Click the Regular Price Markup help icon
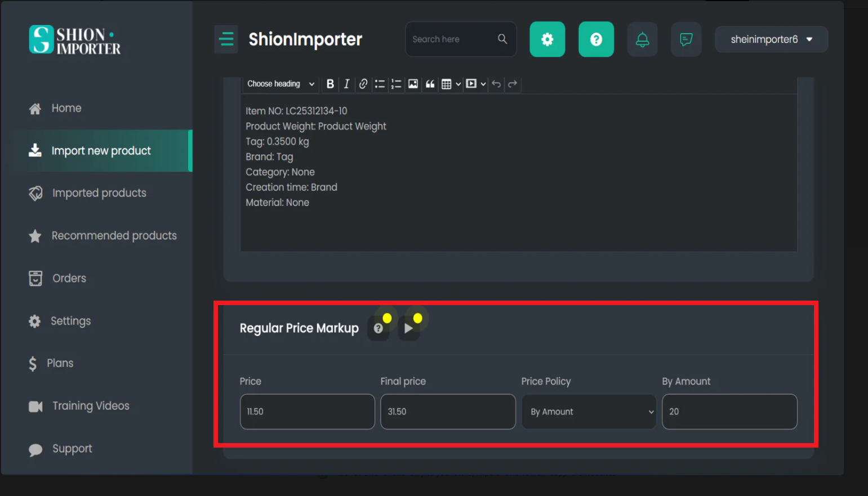 pyautogui.click(x=379, y=328)
